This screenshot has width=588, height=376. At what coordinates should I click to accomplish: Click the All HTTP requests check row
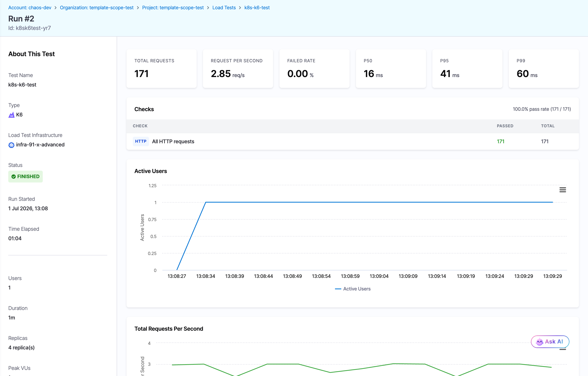coord(353,141)
